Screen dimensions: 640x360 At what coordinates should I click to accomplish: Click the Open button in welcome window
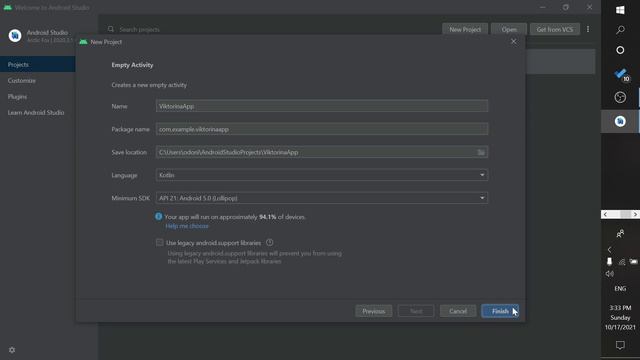[x=509, y=29]
